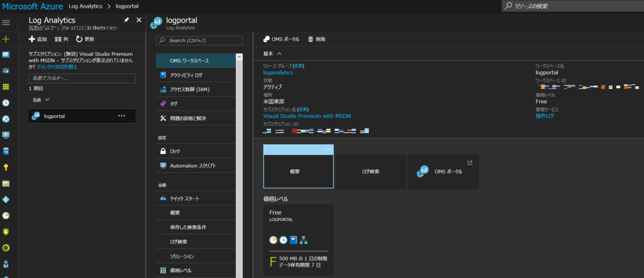Open the Virtual machines monitor icon
Screen dimensions: 644x278
tap(6, 135)
